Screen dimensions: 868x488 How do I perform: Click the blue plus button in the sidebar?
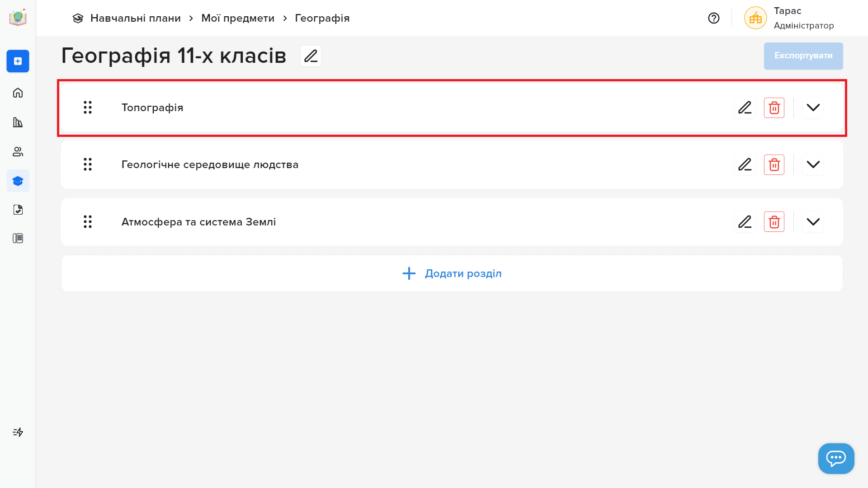pos(18,61)
